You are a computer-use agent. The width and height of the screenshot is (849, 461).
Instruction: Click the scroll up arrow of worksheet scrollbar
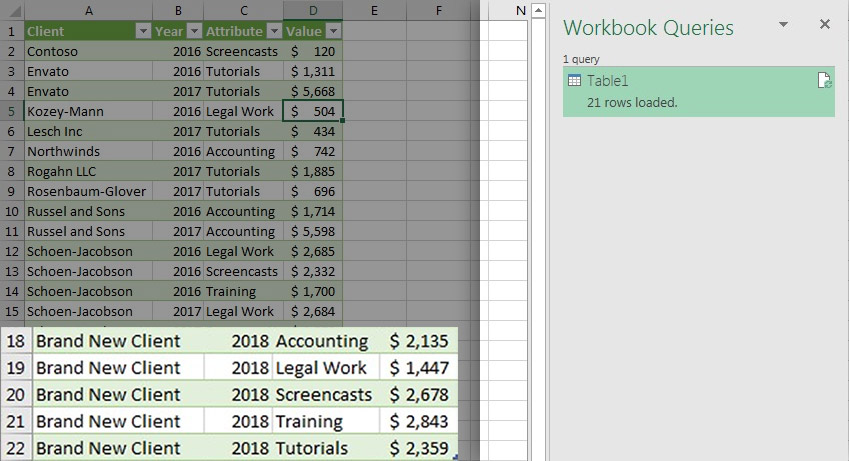[x=538, y=10]
